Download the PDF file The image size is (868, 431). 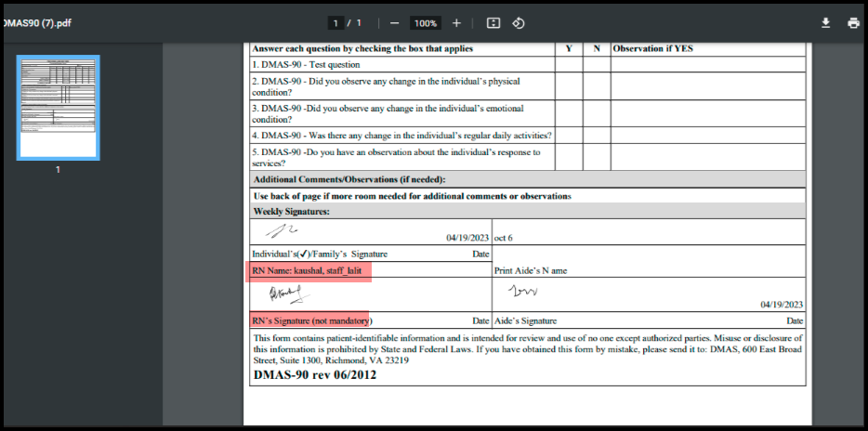click(x=825, y=23)
